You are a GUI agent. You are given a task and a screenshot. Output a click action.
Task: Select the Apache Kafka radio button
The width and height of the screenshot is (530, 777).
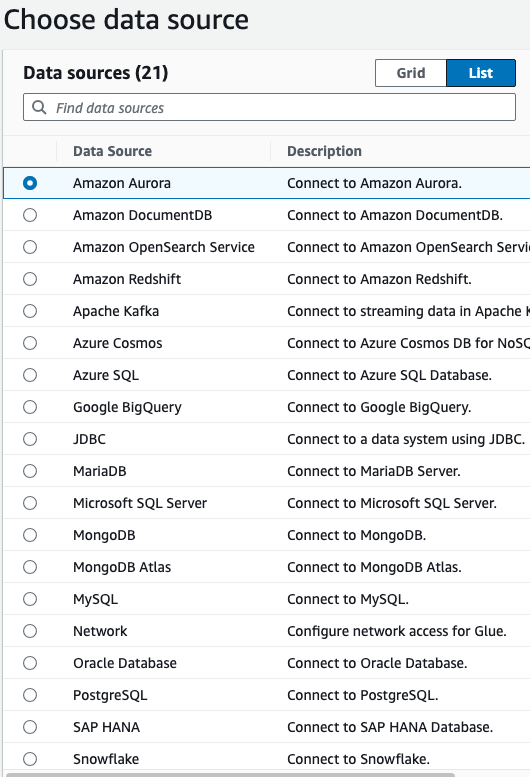click(x=30, y=311)
